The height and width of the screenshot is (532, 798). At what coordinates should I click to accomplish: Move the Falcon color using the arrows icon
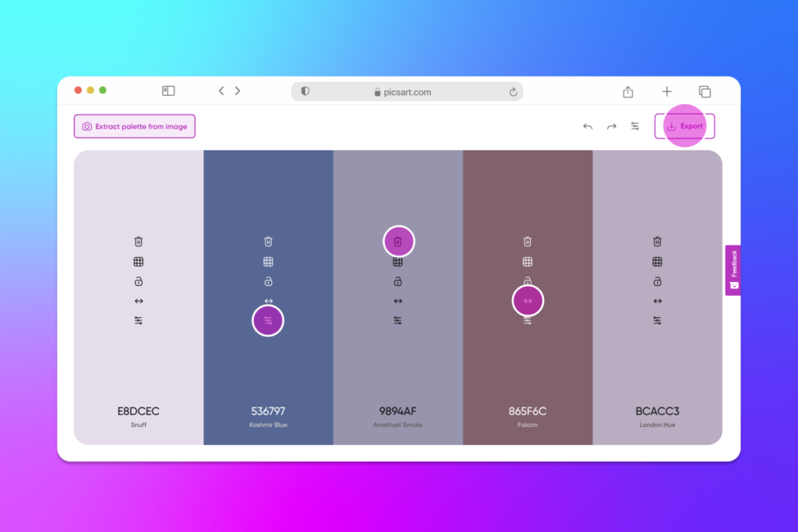[x=528, y=300]
